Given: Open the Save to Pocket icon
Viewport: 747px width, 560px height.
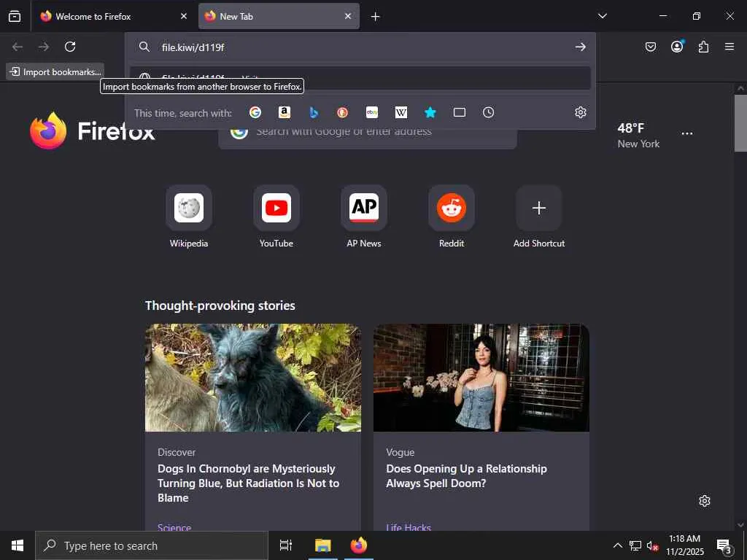Looking at the screenshot, I should coord(650,47).
